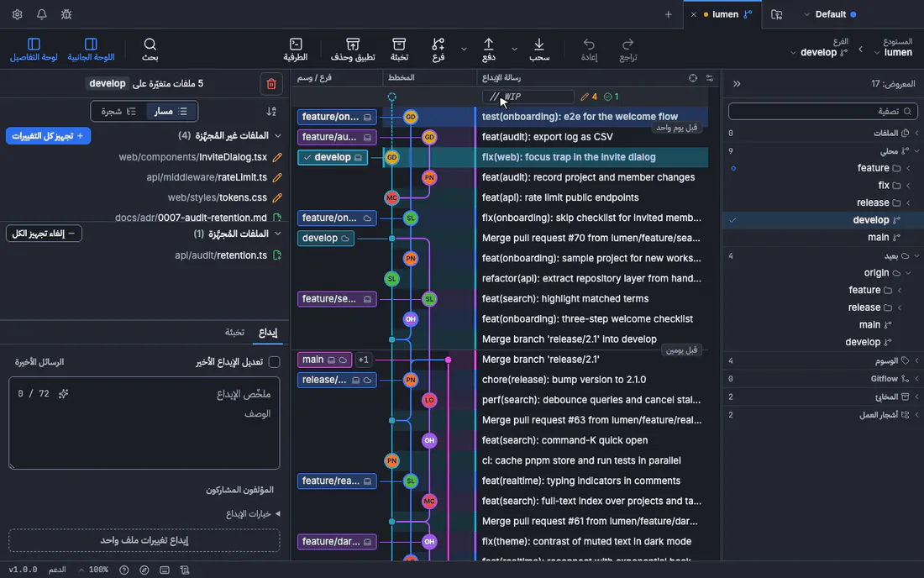Image resolution: width=924 pixels, height=578 pixels.
Task: Create a branch with the فرع tool
Action: 438,50
